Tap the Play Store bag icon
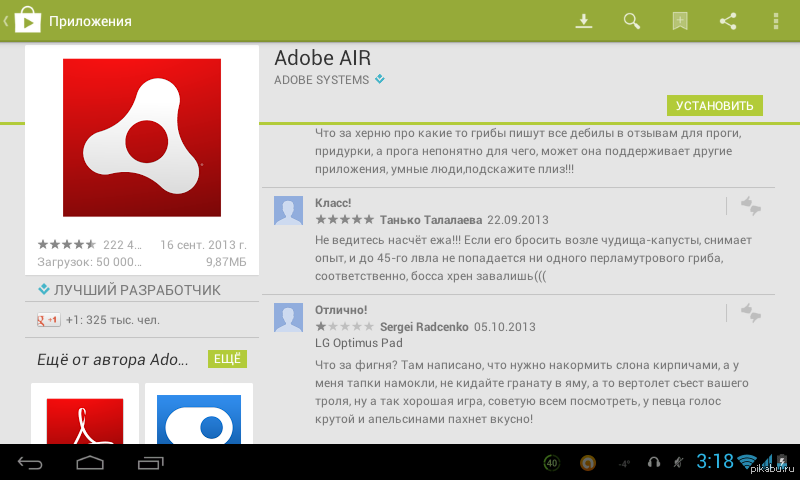Image resolution: width=800 pixels, height=480 pixels. pyautogui.click(x=28, y=20)
